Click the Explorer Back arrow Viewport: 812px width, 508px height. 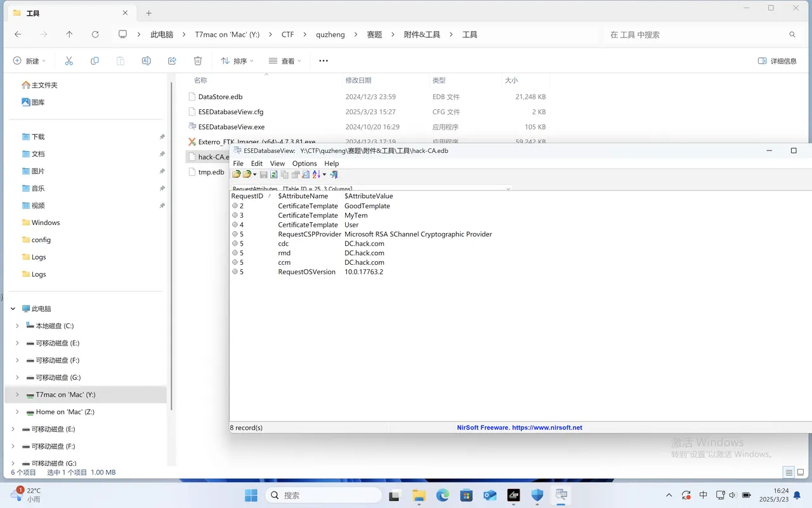18,34
